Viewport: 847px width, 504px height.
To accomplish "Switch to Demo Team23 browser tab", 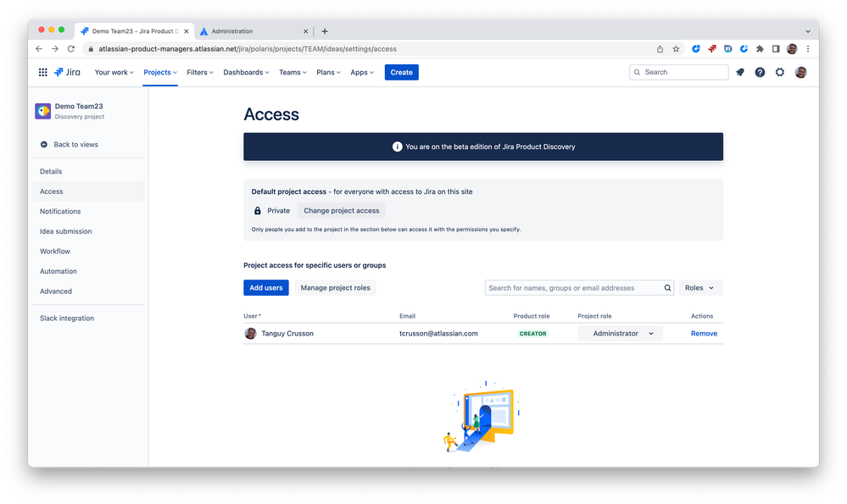I will click(134, 31).
